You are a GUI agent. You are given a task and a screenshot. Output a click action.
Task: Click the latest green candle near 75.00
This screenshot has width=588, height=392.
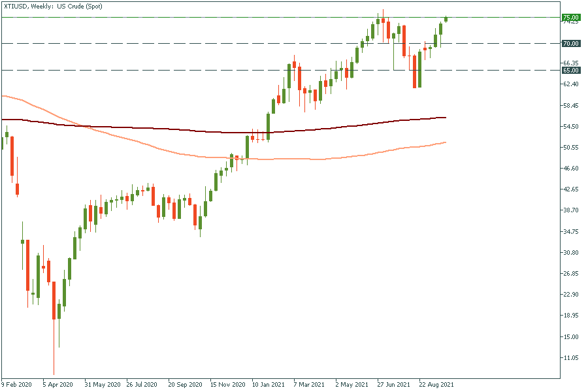(446, 20)
